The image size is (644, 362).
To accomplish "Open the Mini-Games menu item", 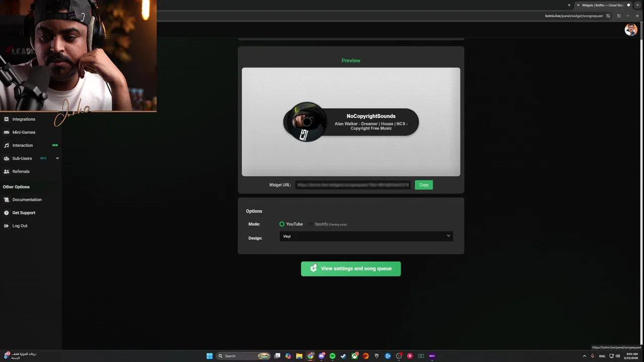I will coord(24,132).
